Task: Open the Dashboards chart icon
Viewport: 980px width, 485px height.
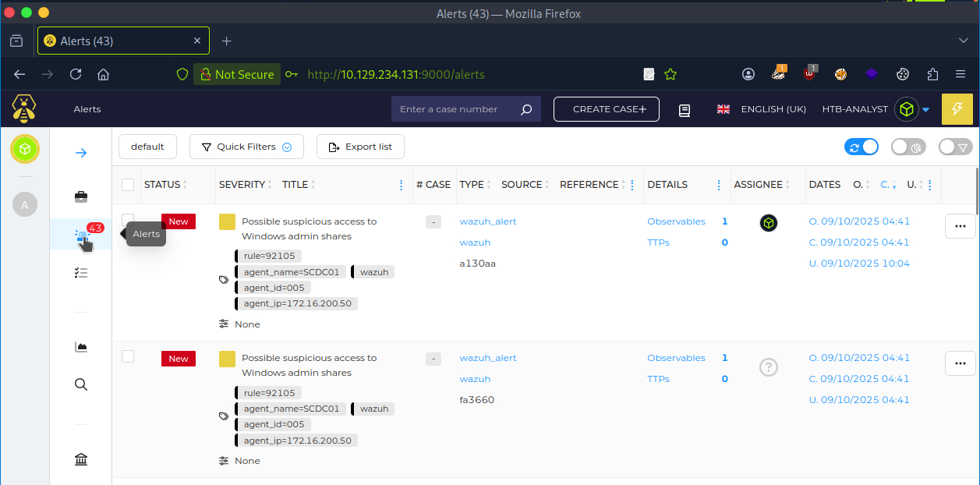Action: point(81,347)
